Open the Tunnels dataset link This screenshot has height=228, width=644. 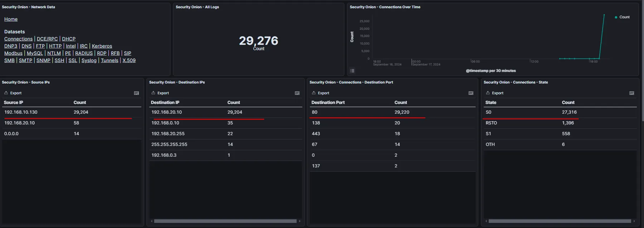click(109, 61)
